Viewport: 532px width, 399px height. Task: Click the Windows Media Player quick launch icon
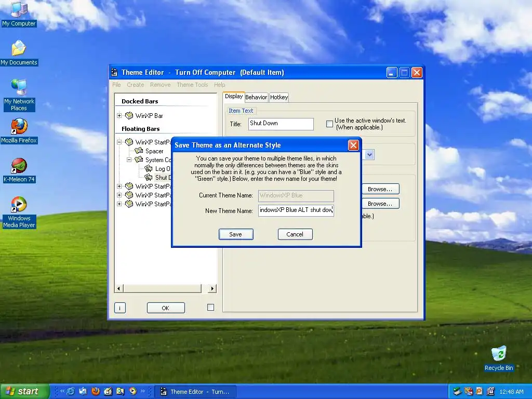[x=132, y=391]
